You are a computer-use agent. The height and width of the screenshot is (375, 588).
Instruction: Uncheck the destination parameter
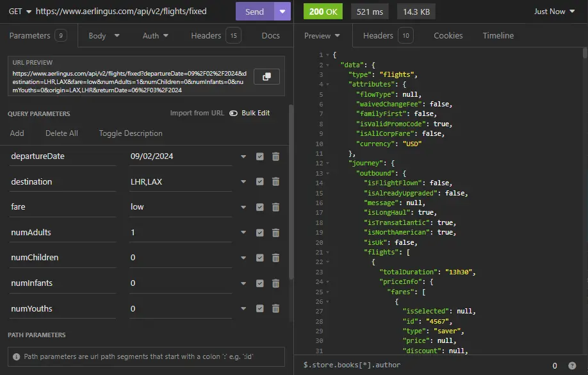(259, 181)
